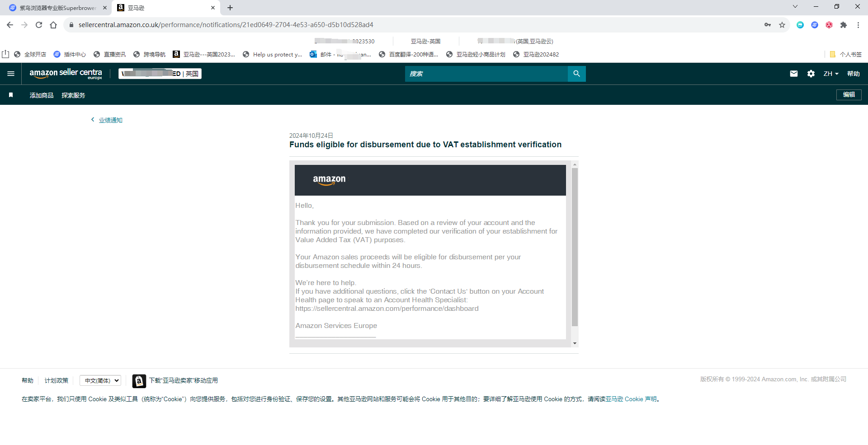
Task: Go back to 业绩通知 list
Action: pyautogui.click(x=110, y=120)
